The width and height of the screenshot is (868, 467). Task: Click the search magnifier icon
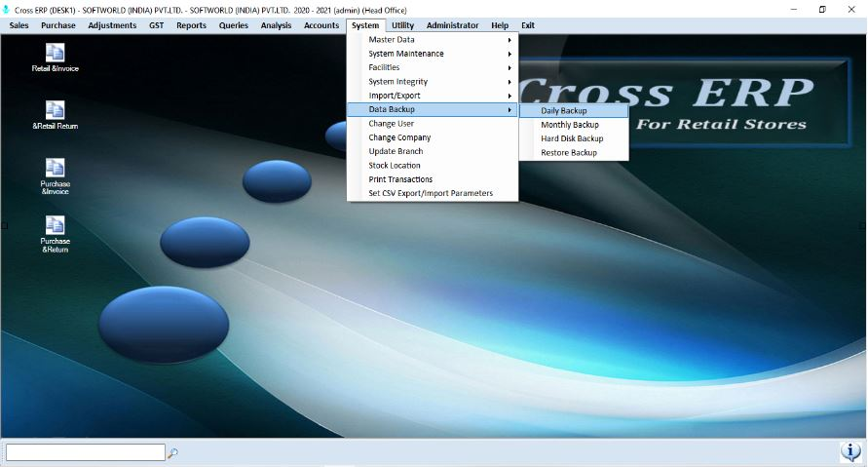[x=172, y=452]
